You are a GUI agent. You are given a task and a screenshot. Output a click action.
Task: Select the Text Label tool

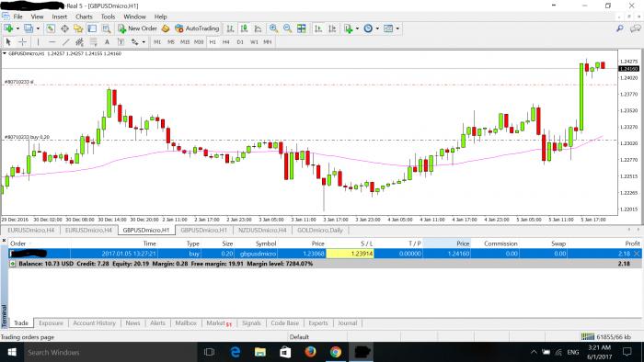[121, 42]
